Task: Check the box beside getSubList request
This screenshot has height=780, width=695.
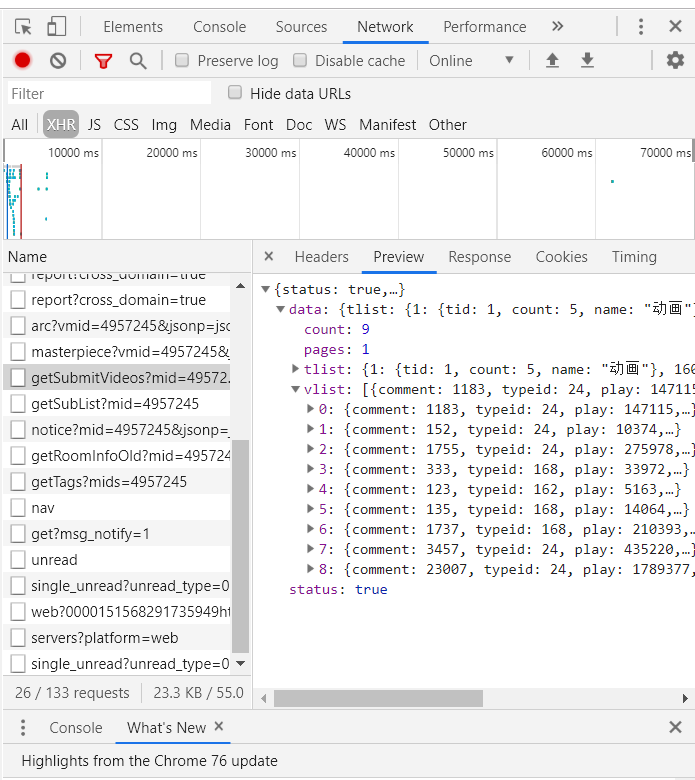Action: [18, 403]
